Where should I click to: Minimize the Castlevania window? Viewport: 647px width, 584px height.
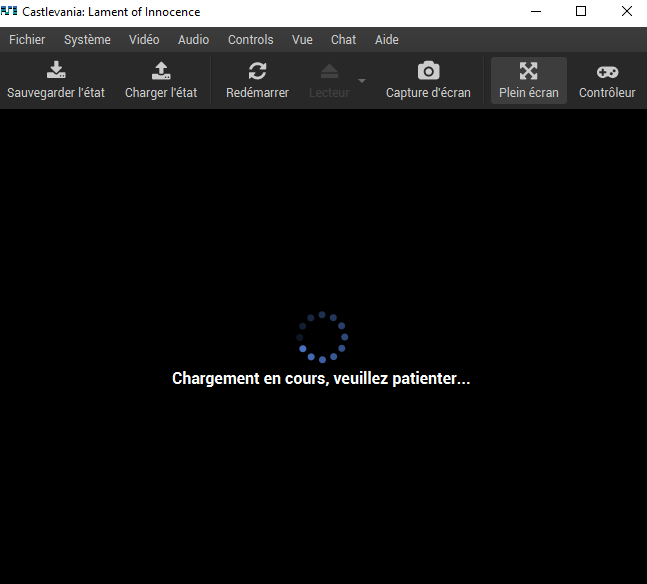click(536, 12)
